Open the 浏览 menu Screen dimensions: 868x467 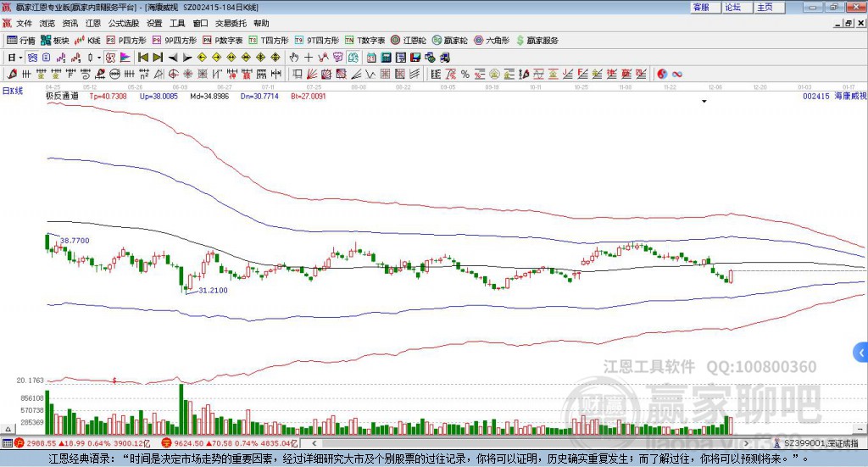47,23
